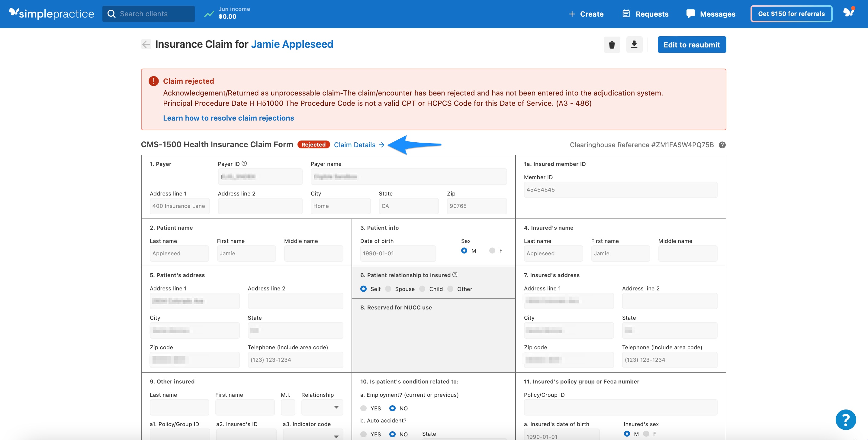Click the Payer ID info icon
Image resolution: width=868 pixels, height=440 pixels.
(244, 163)
